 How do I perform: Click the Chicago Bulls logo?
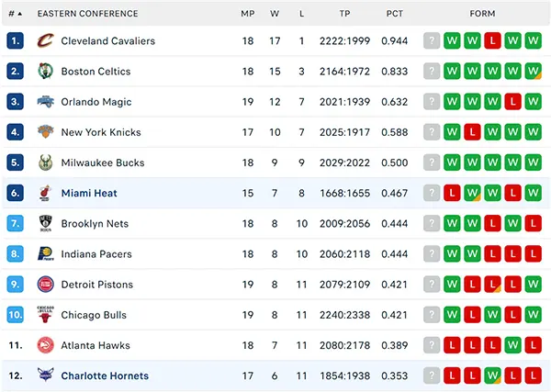point(46,315)
